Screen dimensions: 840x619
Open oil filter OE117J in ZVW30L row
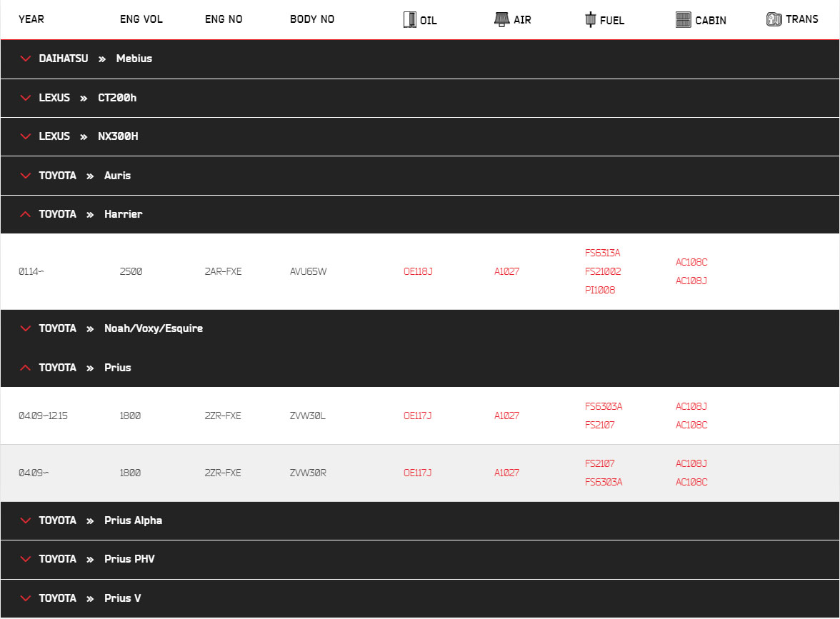click(418, 416)
